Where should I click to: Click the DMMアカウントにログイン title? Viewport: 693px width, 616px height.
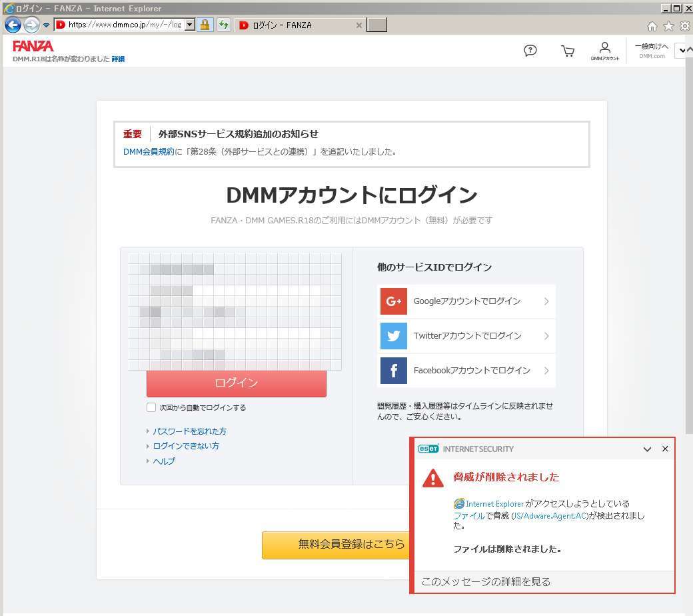[352, 195]
